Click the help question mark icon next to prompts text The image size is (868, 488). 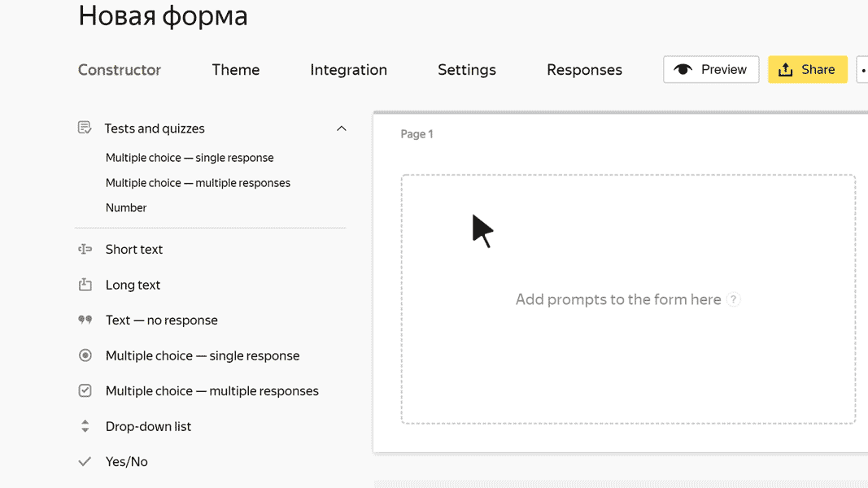coord(734,299)
